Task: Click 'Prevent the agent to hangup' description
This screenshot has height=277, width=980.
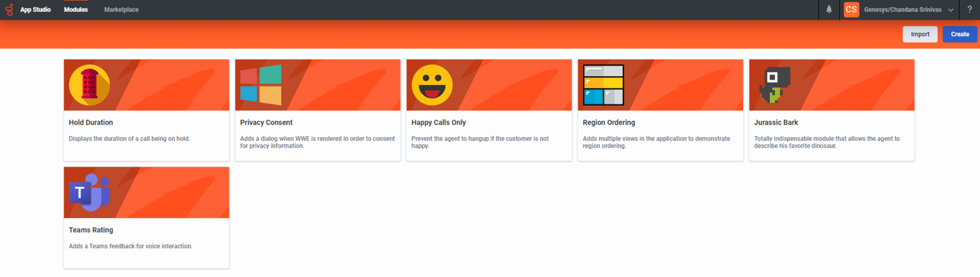Action: click(480, 142)
